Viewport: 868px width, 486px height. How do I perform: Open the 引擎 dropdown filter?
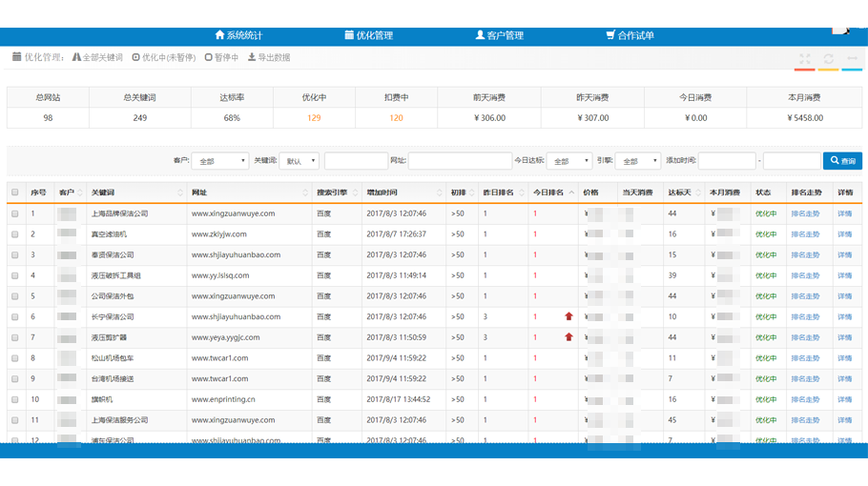pyautogui.click(x=637, y=161)
